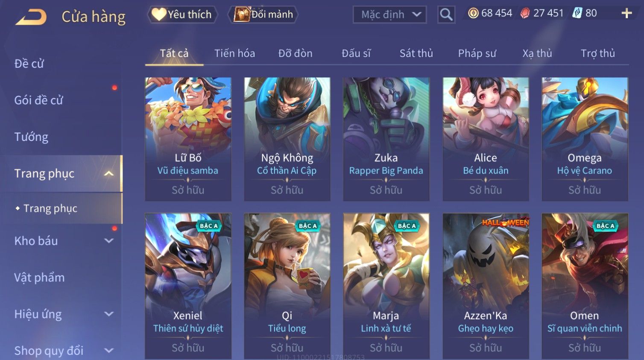Open favorites via Yêu thích heart

click(x=159, y=15)
